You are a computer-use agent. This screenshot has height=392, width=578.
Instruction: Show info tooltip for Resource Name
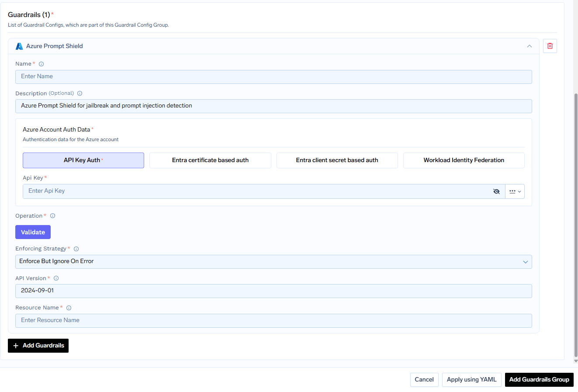tap(69, 308)
